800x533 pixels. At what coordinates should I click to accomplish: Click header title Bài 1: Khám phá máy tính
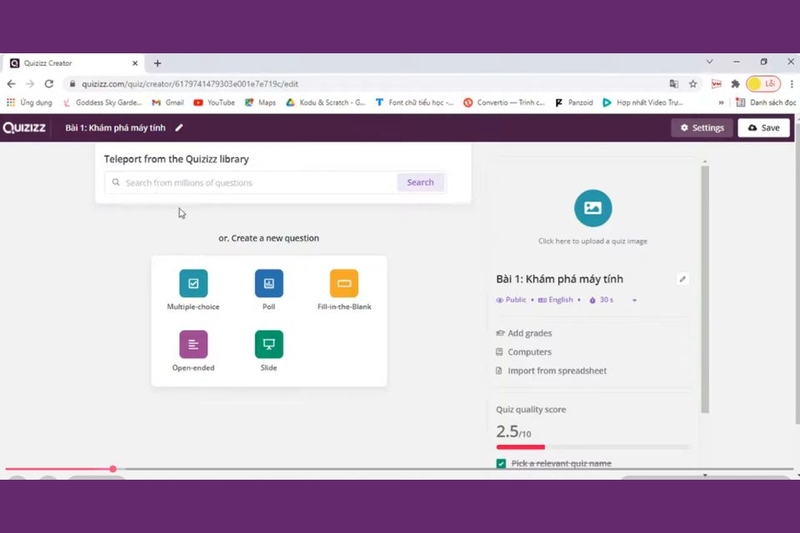[x=115, y=128]
